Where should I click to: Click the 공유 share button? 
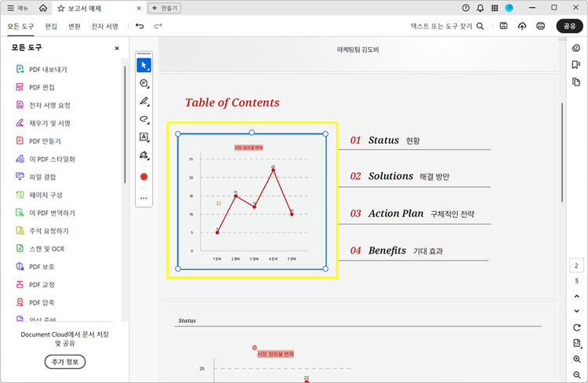(x=569, y=26)
